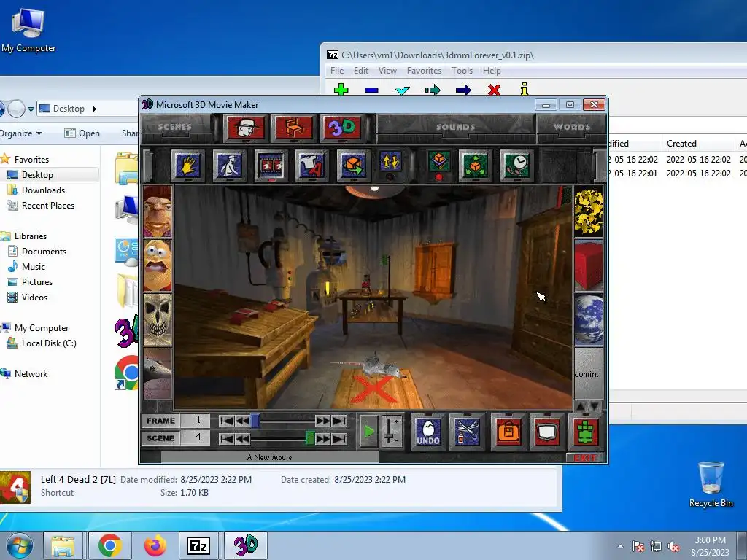This screenshot has height=560, width=747.
Task: Select the yellow hand Select Actor tool
Action: [x=187, y=165]
